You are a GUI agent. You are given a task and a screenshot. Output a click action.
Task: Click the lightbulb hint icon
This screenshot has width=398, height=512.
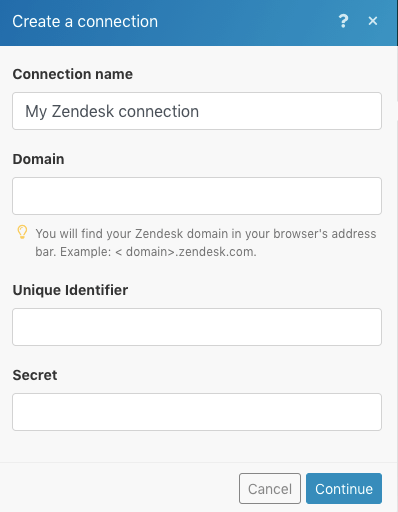coord(22,232)
